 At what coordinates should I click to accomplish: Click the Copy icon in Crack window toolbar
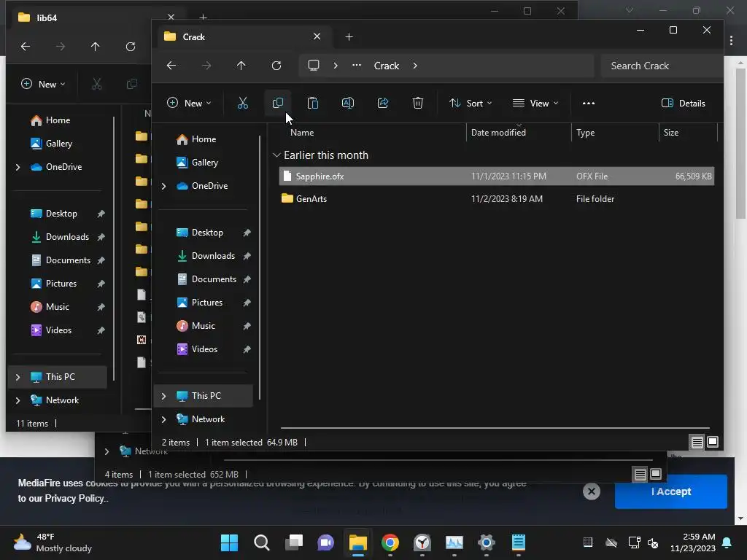[278, 103]
